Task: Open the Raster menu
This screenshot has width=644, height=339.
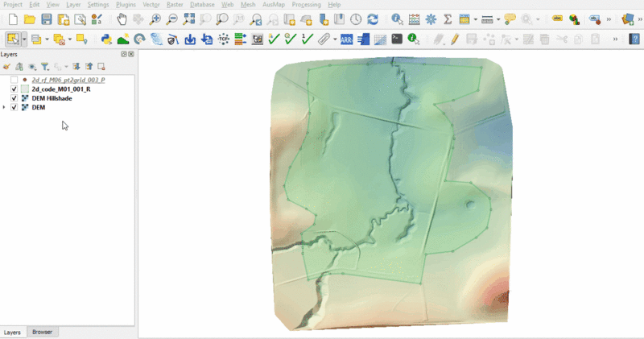Action: pos(175,5)
